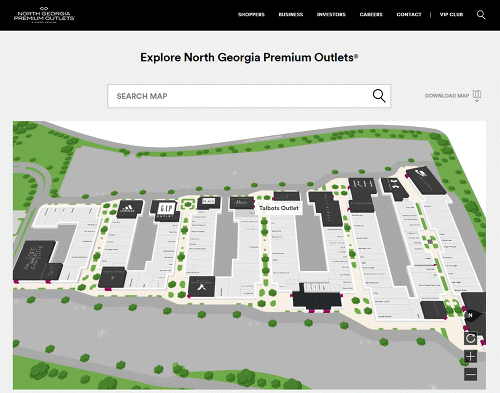Open the Careers menu
500x393 pixels.
point(371,15)
